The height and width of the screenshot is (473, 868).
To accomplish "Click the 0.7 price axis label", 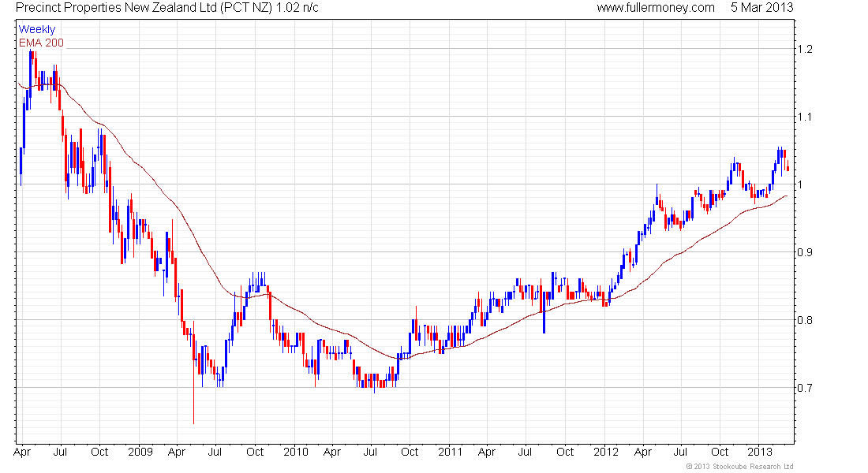I will [x=805, y=388].
